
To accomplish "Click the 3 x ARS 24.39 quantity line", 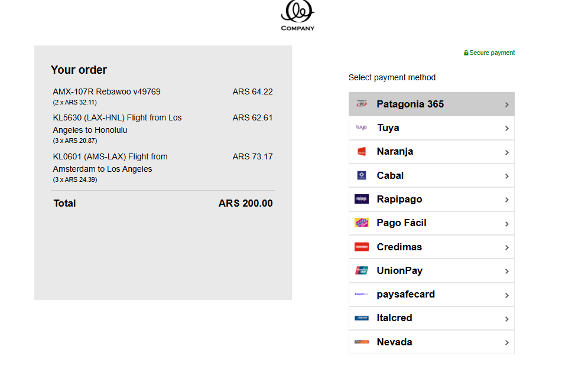I will [75, 180].
